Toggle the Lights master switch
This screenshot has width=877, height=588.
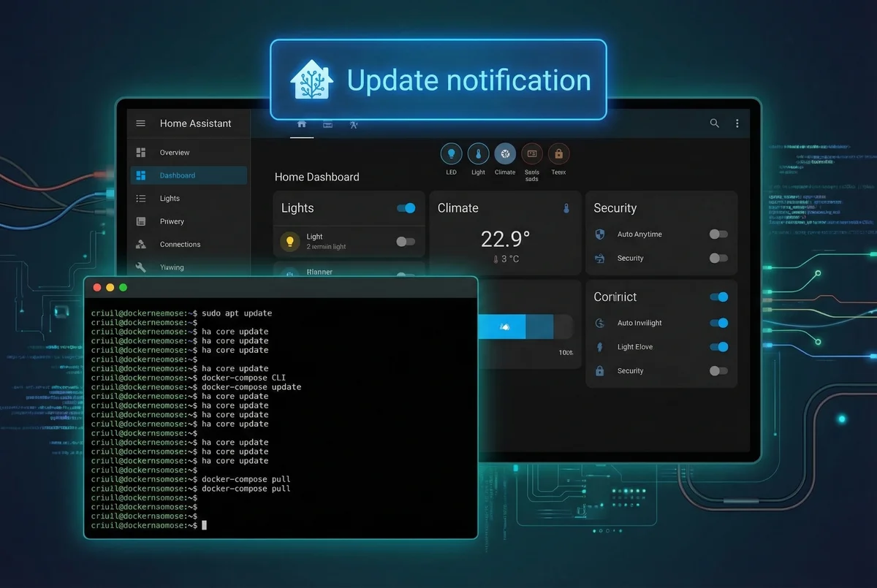(406, 208)
